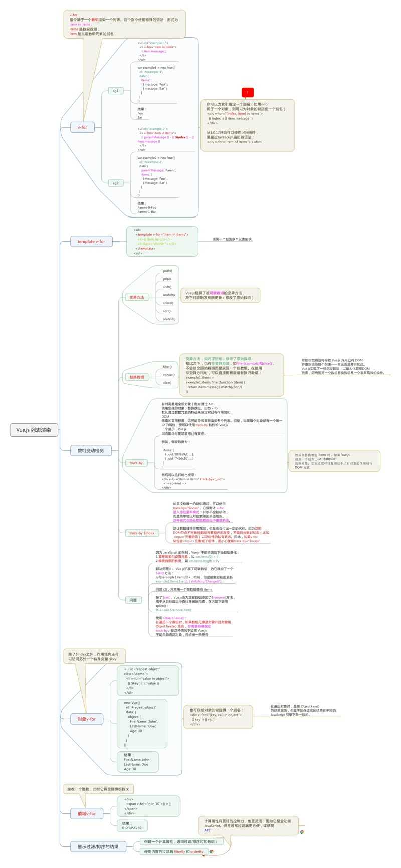
Task: Select the 替换数组 subtopic
Action: pos(136,377)
